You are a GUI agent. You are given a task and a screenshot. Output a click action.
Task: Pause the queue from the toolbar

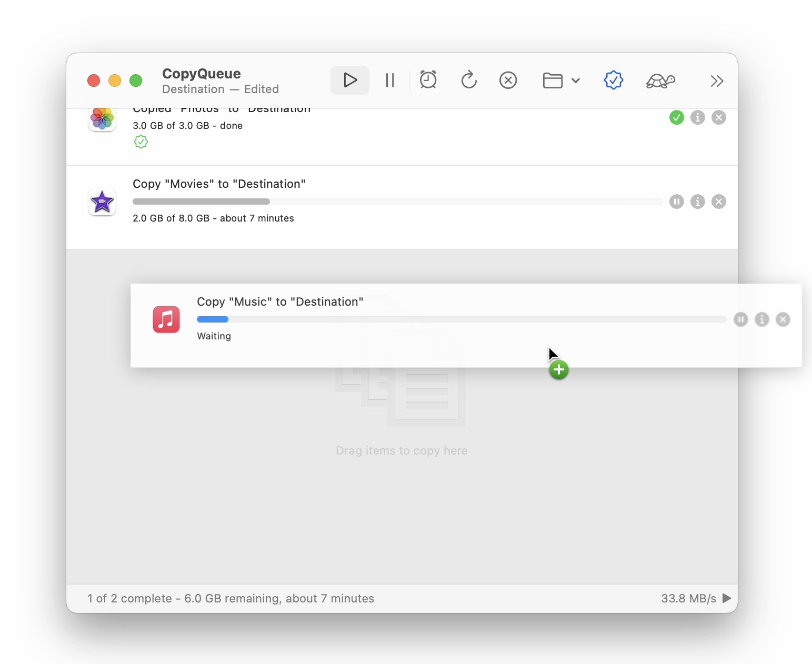(390, 81)
